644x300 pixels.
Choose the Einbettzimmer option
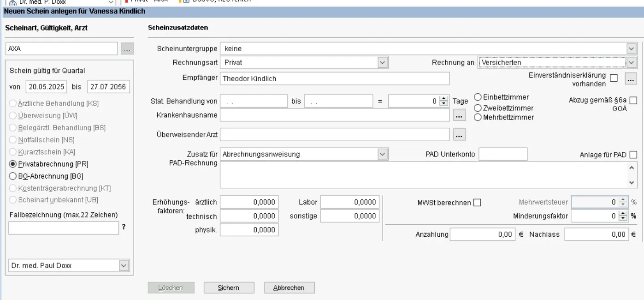[x=478, y=97]
